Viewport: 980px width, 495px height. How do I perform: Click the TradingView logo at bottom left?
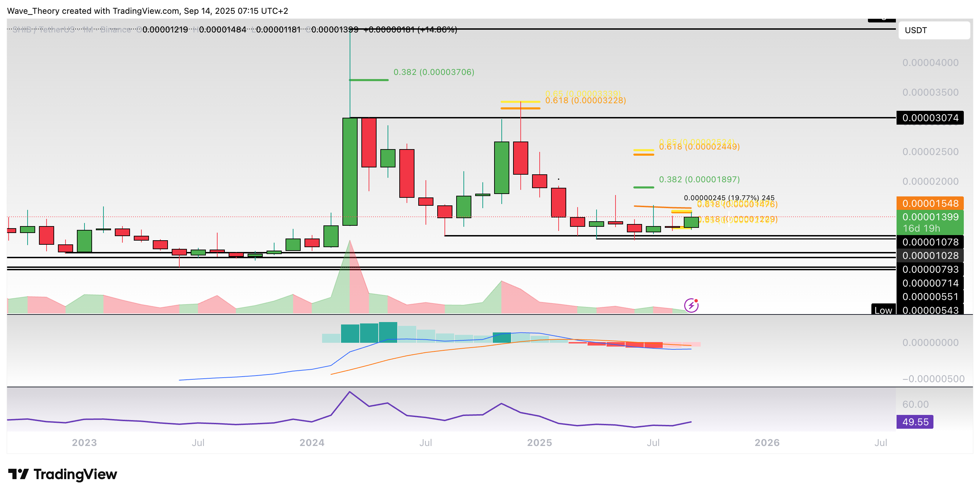63,474
